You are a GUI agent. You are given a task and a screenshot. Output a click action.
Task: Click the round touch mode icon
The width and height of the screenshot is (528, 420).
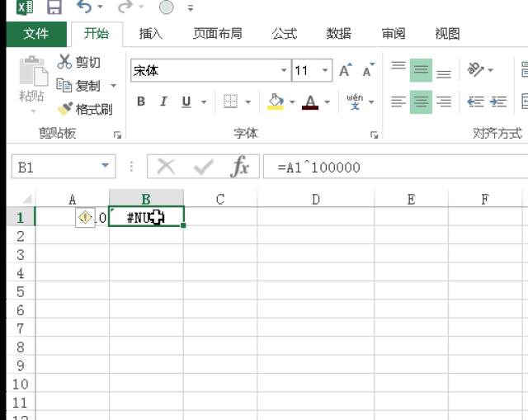point(166,7)
